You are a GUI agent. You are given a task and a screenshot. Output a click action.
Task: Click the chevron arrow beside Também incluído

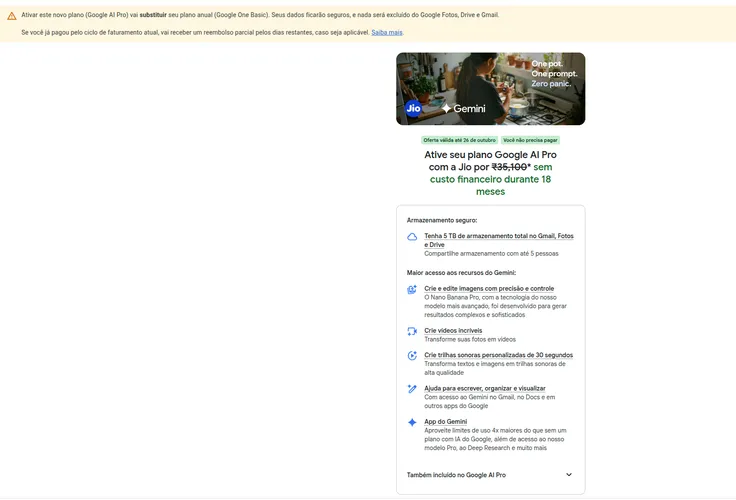coord(569,475)
